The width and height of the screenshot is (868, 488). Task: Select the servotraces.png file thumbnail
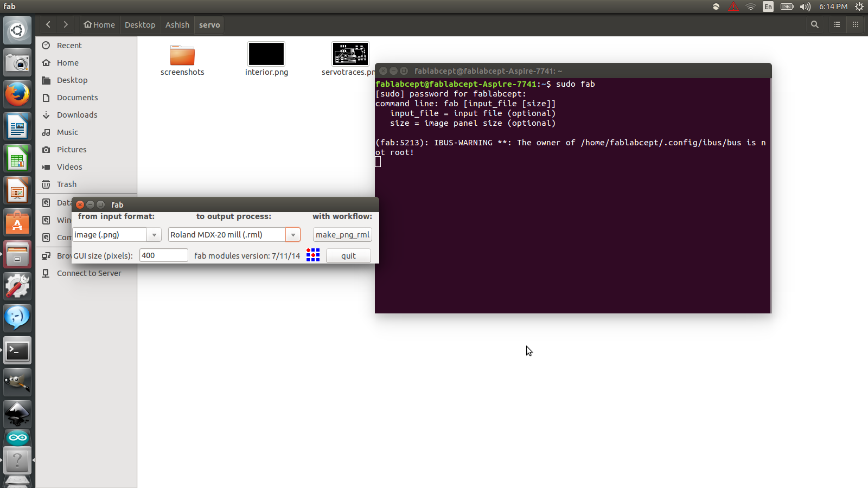pyautogui.click(x=350, y=54)
